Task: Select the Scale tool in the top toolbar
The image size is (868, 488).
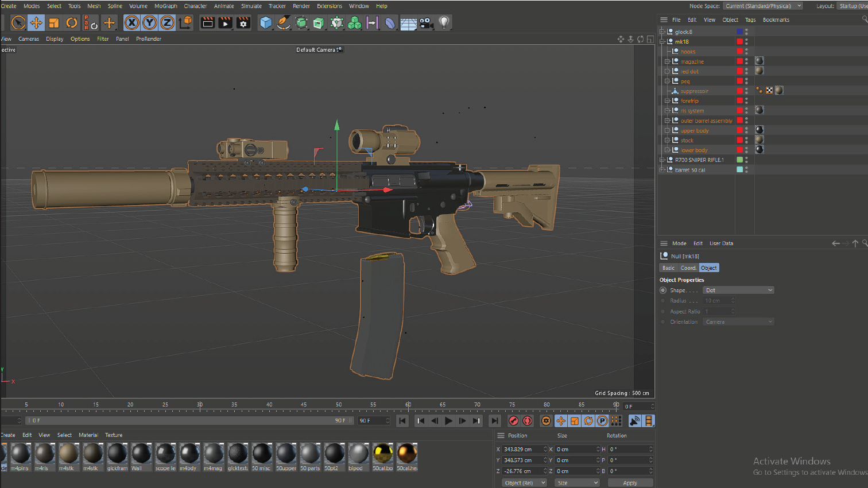Action: 54,23
